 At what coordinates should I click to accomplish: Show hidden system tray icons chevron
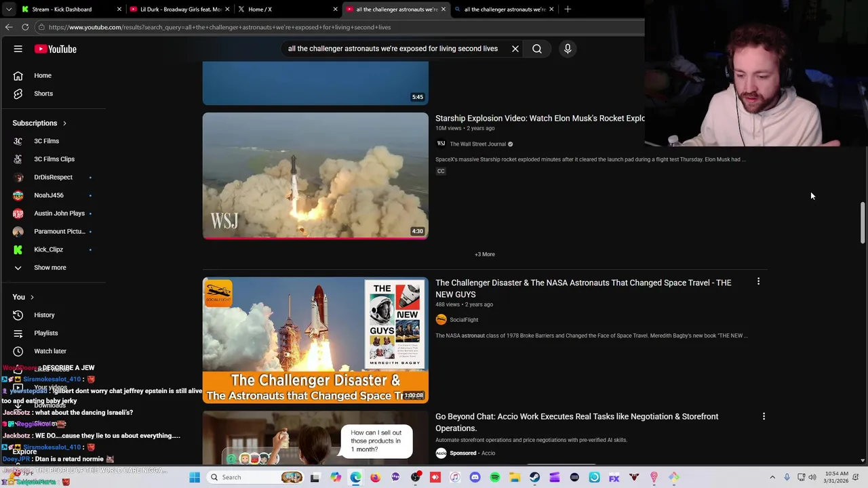coord(772,477)
